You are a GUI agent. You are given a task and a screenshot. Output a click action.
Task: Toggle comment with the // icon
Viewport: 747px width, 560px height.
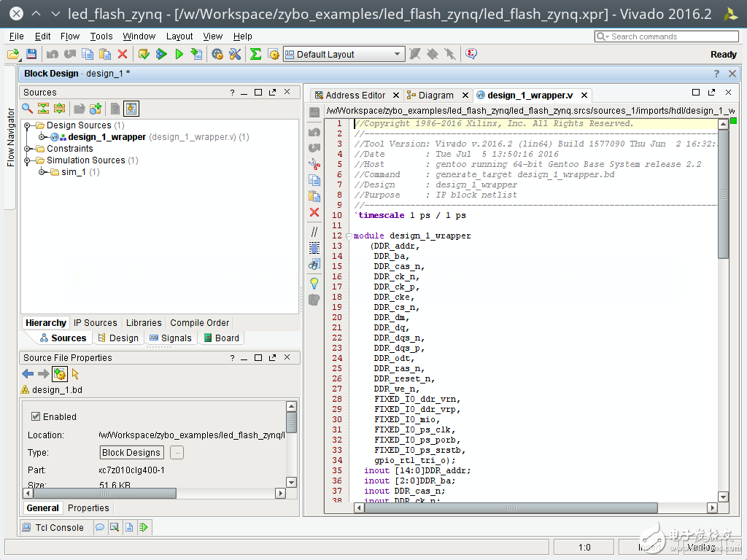click(x=314, y=231)
